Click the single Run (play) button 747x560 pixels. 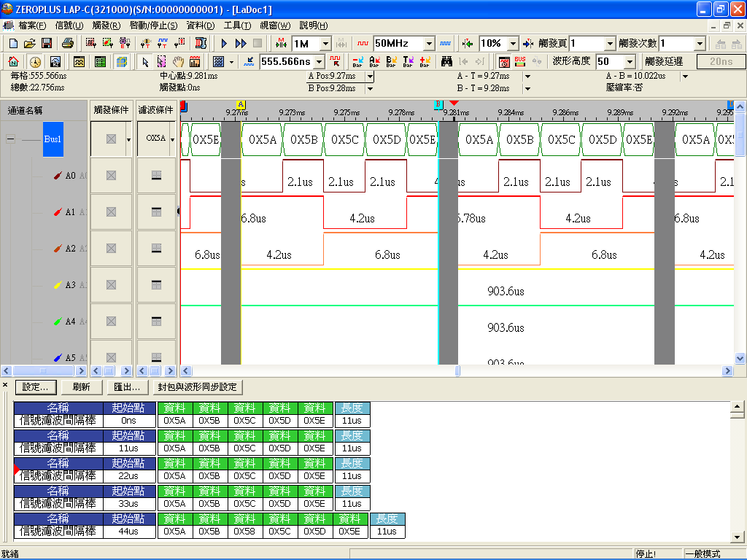pos(225,44)
